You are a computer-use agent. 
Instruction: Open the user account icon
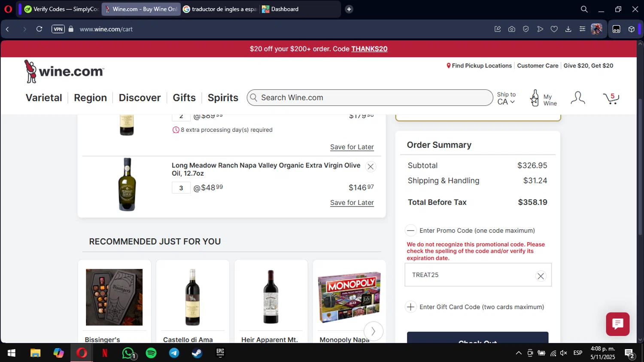click(x=578, y=98)
